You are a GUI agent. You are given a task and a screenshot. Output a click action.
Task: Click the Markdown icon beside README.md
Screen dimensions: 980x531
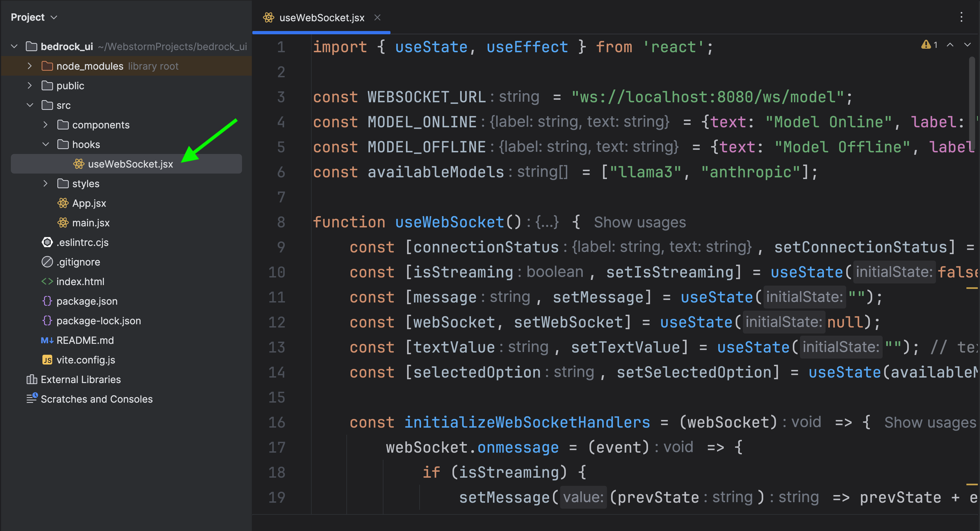[47, 340]
